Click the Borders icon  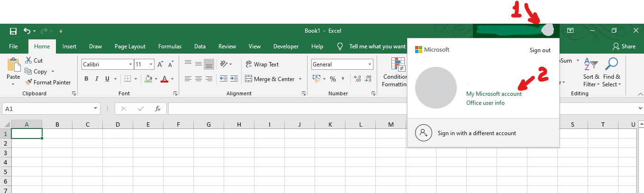(x=128, y=79)
